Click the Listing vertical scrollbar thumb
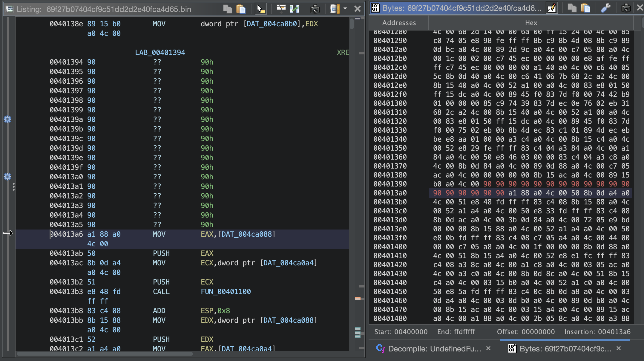Screen dimensions: 644x361 [352, 24]
